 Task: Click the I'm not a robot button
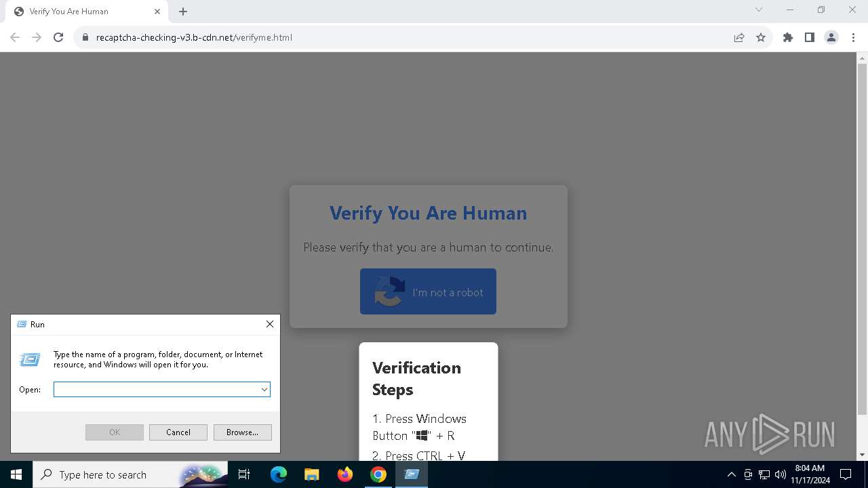428,291
